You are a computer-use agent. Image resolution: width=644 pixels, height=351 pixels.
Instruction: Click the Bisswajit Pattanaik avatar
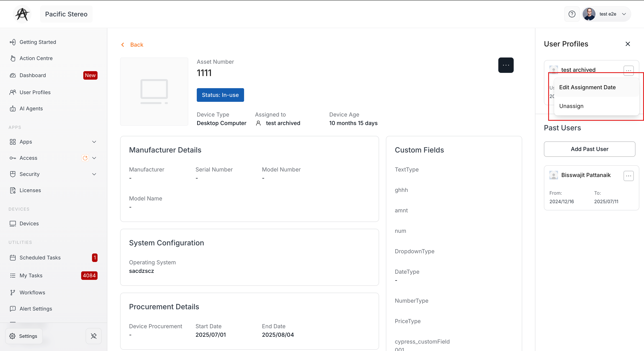[553, 175]
